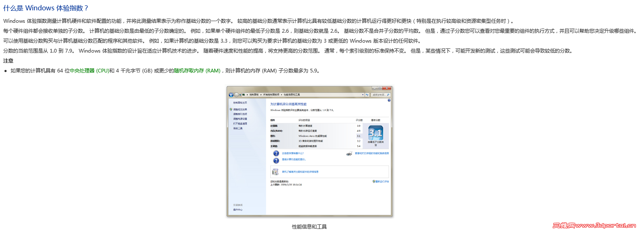Click the subscore 5.4 for the primary disk
Screen dimensions: 644x231
[358, 146]
